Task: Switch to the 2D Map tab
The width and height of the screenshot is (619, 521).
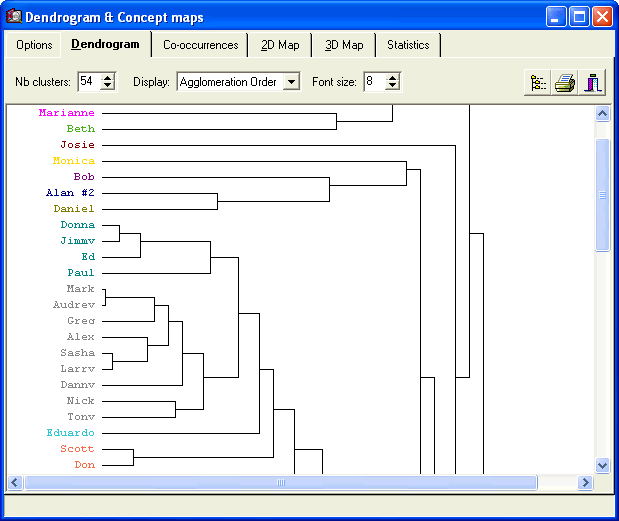Action: (x=280, y=45)
